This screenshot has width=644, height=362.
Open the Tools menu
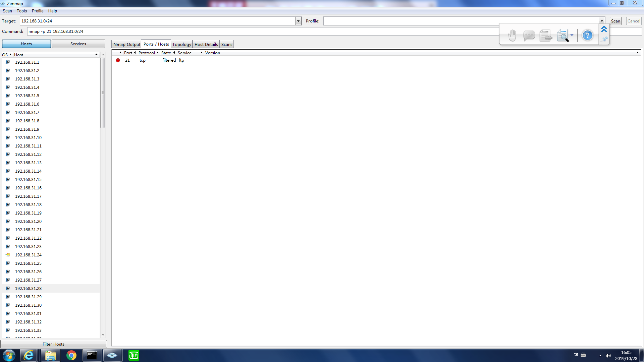(22, 11)
